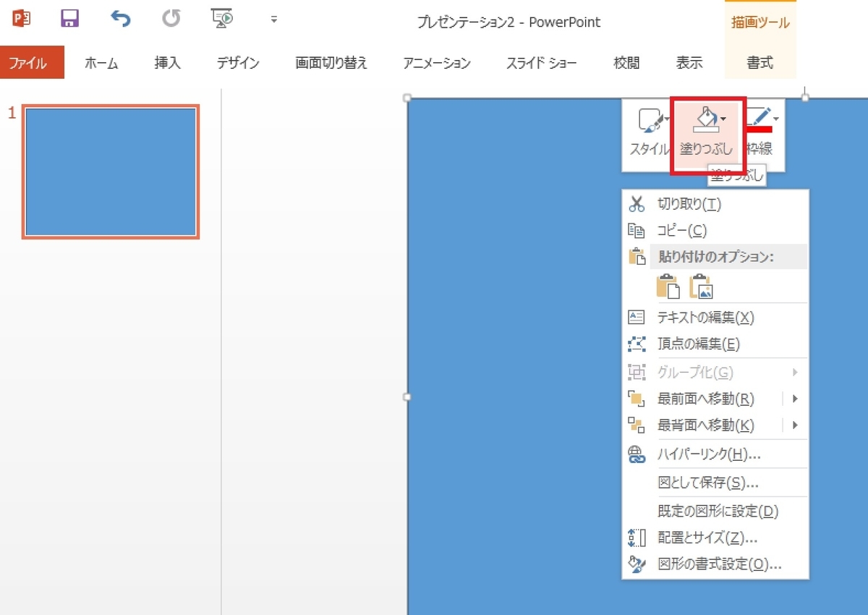This screenshot has height=615, width=868.
Task: Choose 既定の図形に設定(D)
Action: click(715, 512)
